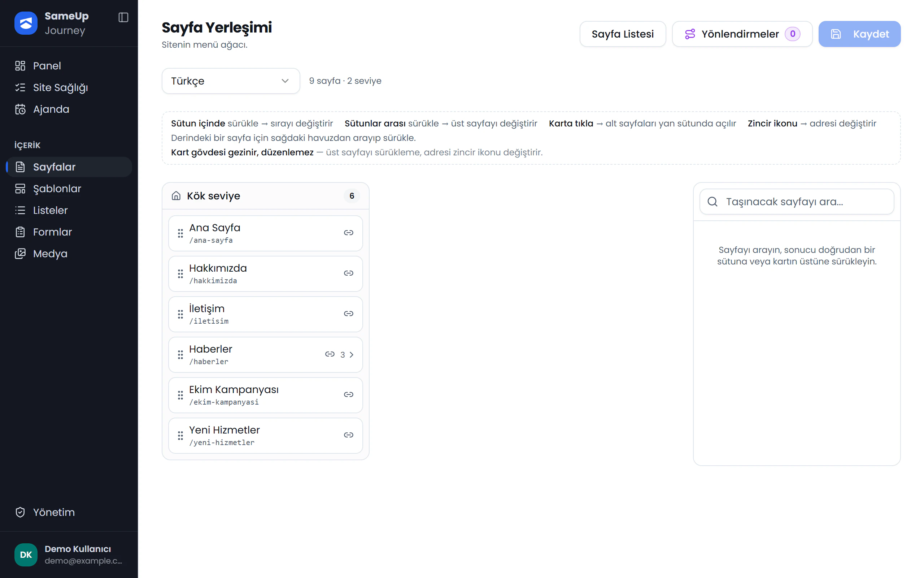
Task: Click the search magnifier icon
Action: click(x=712, y=202)
